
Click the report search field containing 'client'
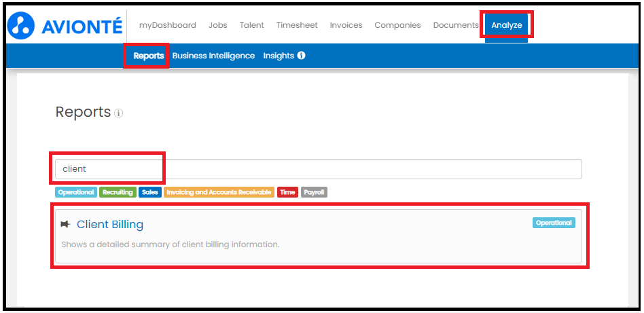pos(319,169)
